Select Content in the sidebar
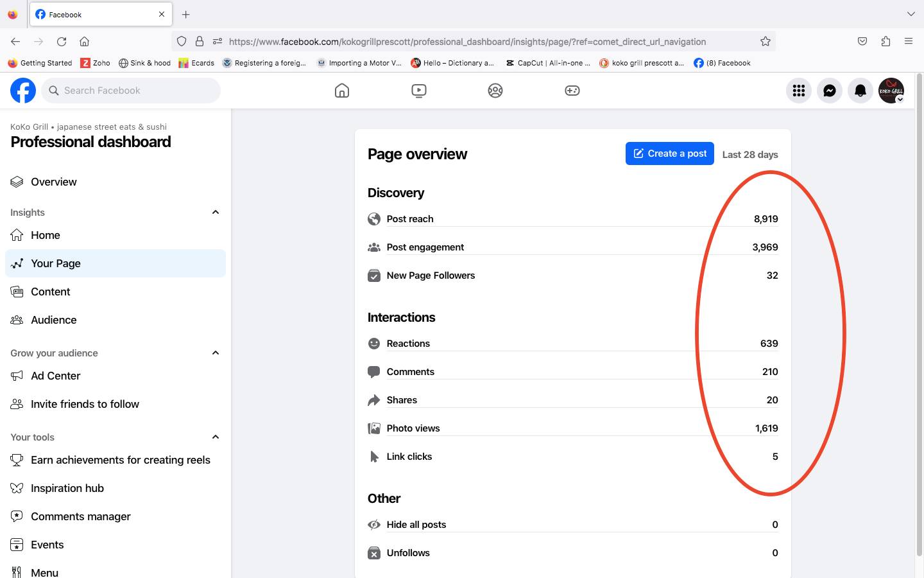924x578 pixels. click(x=50, y=292)
